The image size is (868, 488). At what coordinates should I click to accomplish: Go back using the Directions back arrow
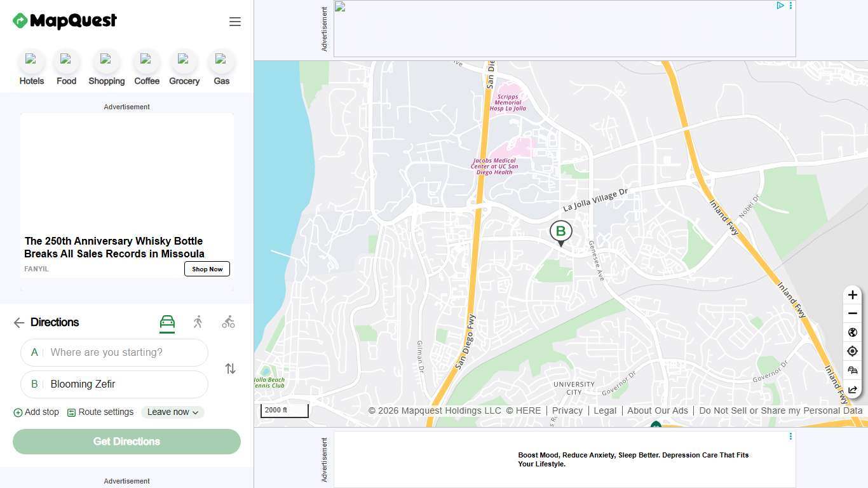(x=18, y=323)
